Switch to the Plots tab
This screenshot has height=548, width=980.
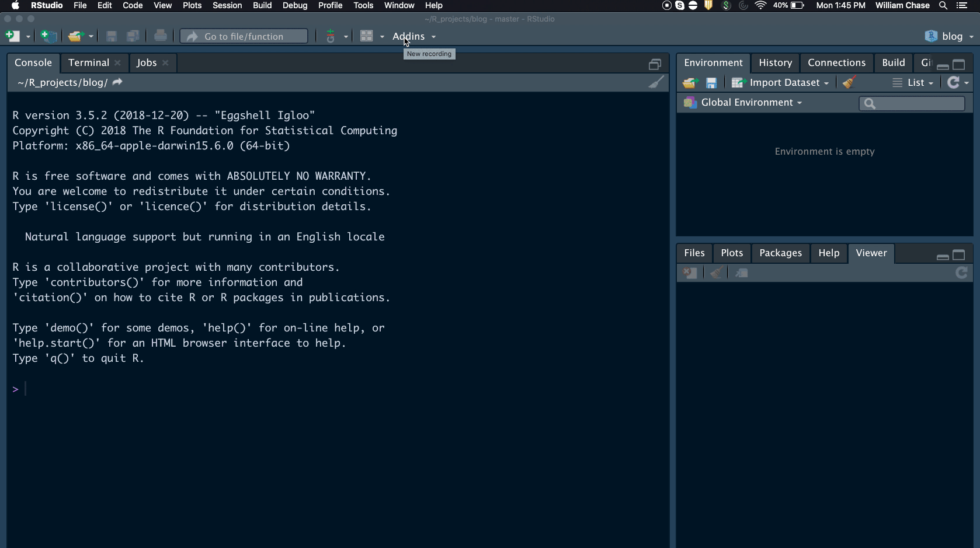coord(732,253)
